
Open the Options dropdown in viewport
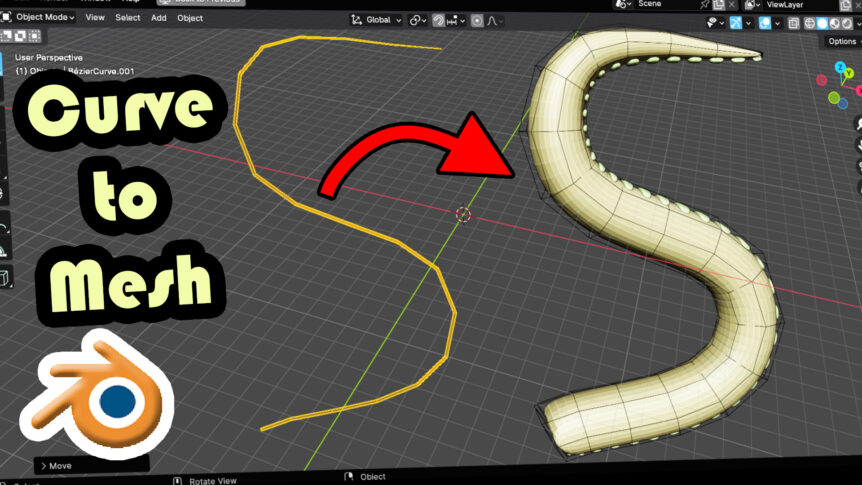(x=843, y=42)
